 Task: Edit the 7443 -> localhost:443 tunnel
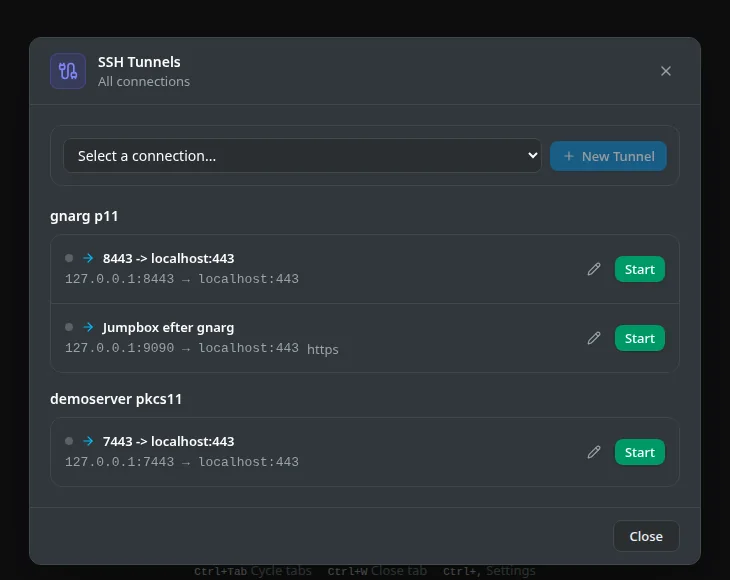(x=594, y=452)
